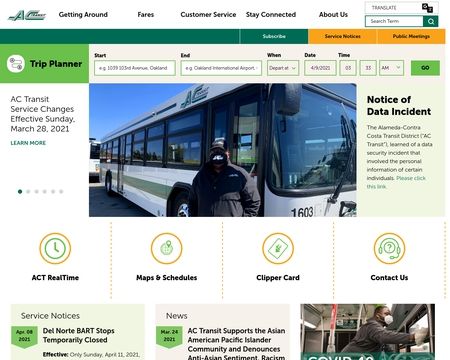Open ACT RealTime clock icon
The width and height of the screenshot is (450, 360).
tap(55, 248)
